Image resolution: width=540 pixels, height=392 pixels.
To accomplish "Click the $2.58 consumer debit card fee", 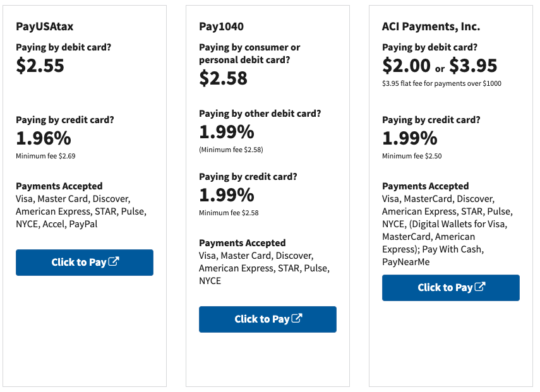I will (x=223, y=78).
